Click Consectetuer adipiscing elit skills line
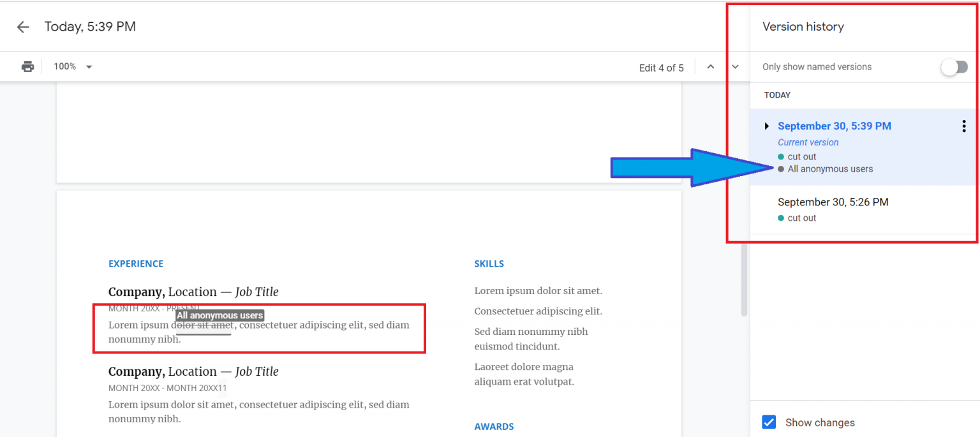The height and width of the screenshot is (437, 980). click(x=538, y=311)
